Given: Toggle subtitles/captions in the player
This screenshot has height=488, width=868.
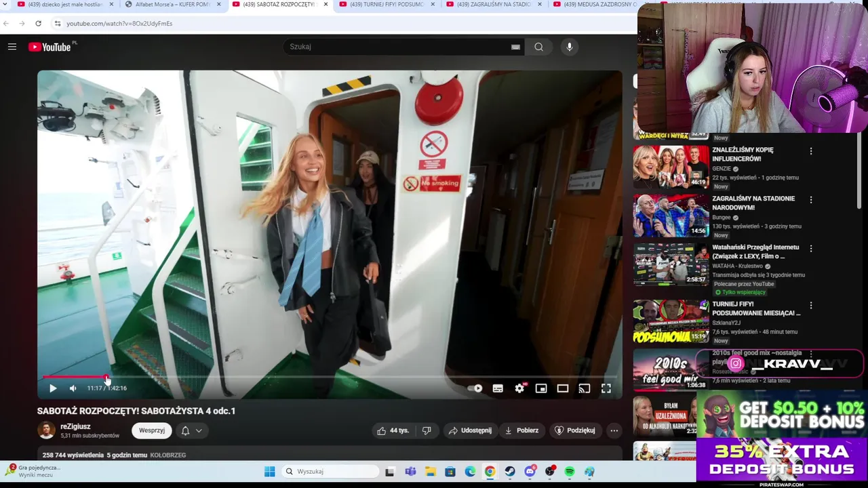Looking at the screenshot, I should click(498, 388).
